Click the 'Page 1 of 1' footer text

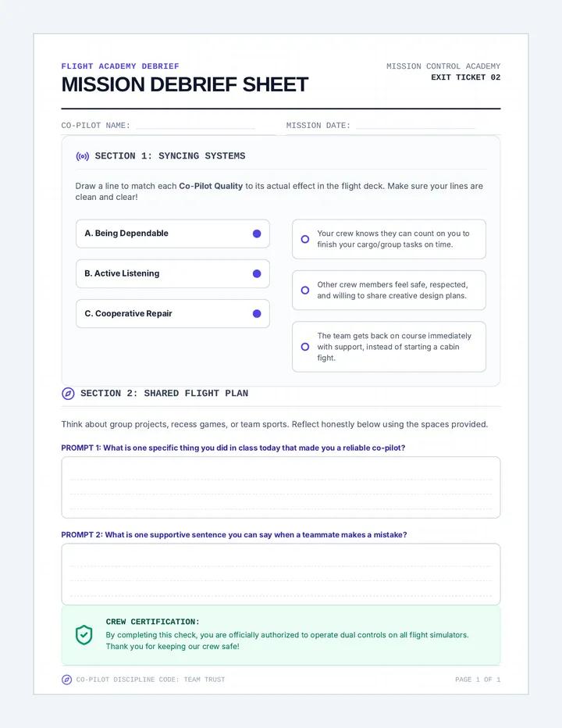(x=478, y=680)
